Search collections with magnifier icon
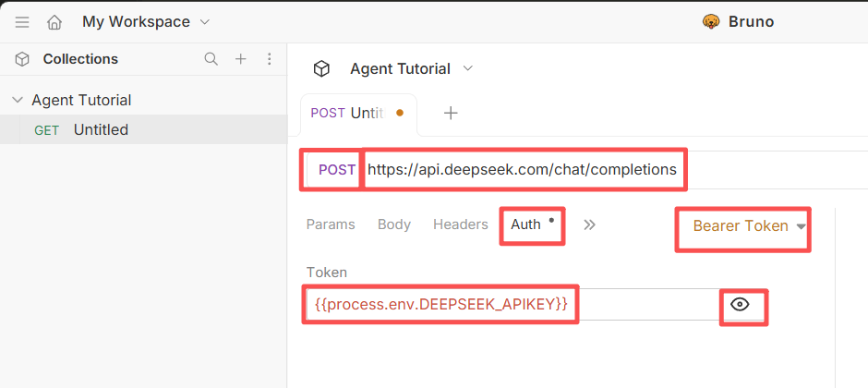Viewport: 868px width, 388px height. (x=211, y=59)
